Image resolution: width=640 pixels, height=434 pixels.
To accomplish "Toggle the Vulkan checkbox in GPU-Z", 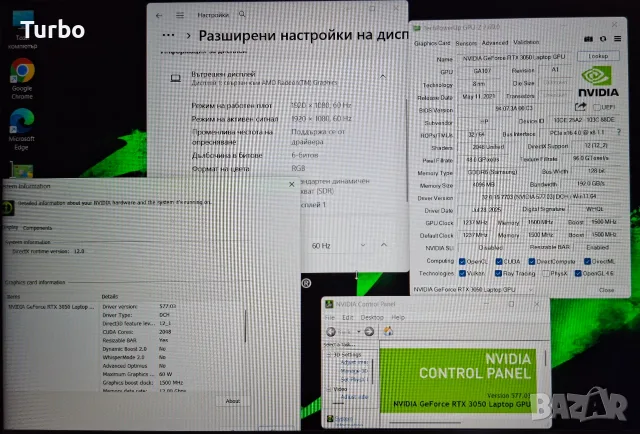I will [462, 273].
